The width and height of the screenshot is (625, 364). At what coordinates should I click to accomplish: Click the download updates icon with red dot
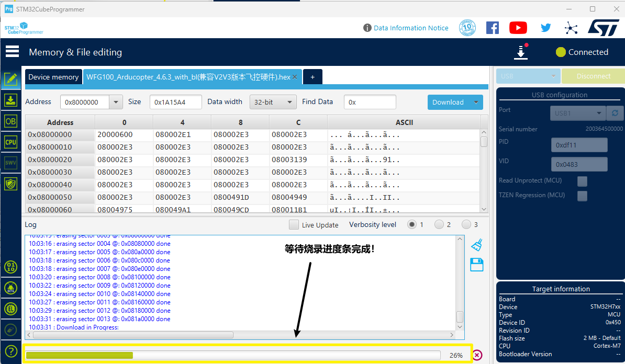[x=521, y=52]
